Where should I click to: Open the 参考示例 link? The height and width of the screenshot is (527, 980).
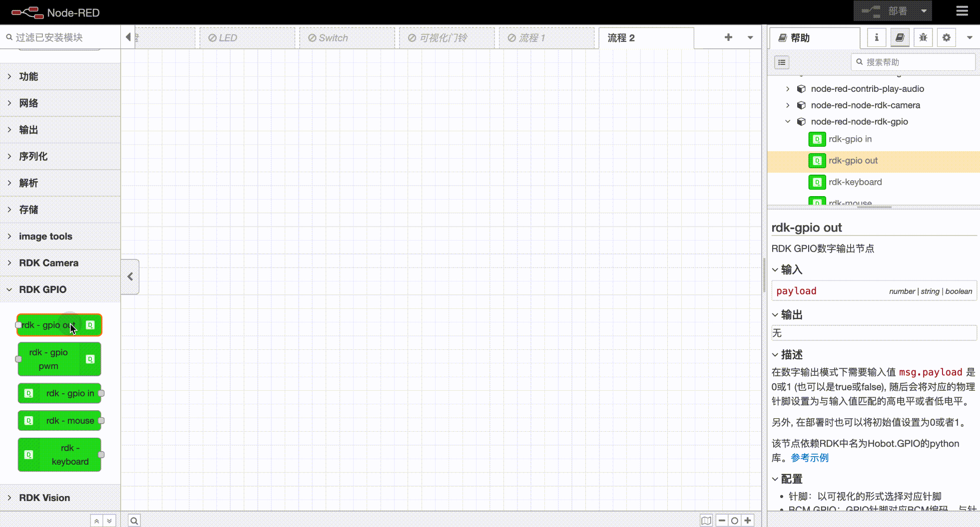point(810,458)
